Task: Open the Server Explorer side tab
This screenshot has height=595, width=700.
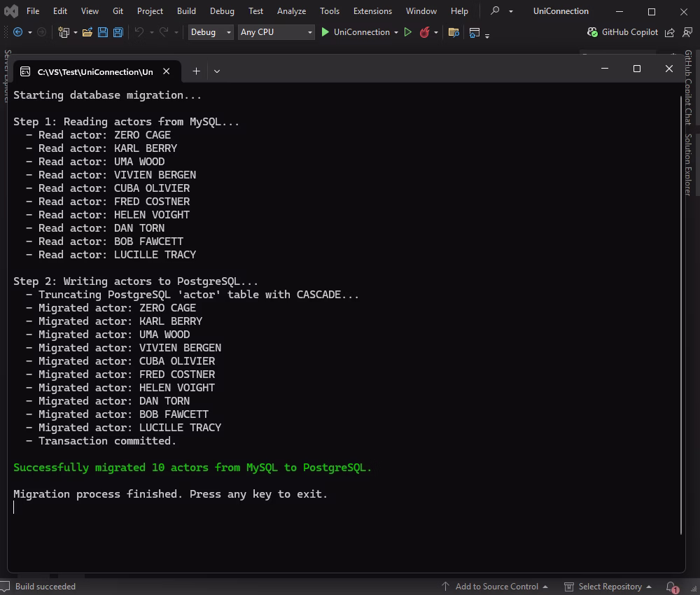Action: (6, 76)
